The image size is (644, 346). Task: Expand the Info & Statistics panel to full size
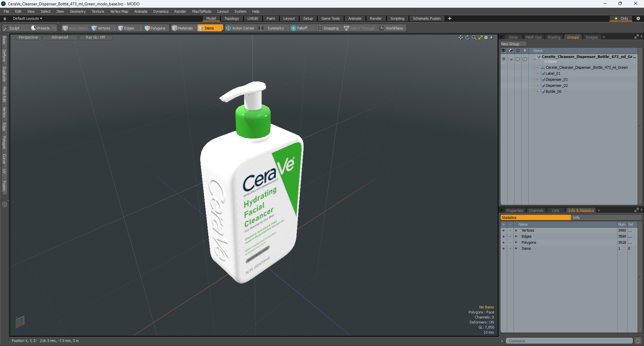click(x=636, y=210)
